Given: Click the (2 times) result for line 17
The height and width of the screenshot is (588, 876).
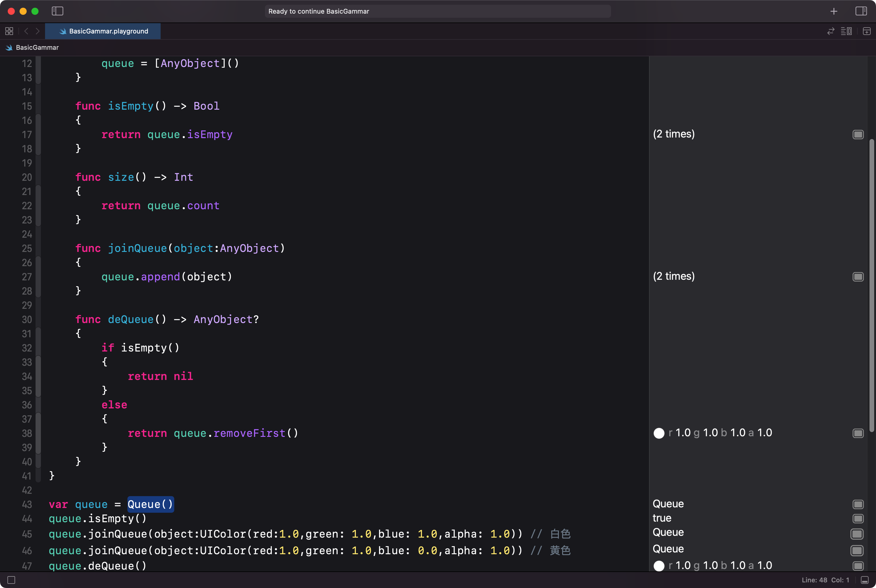Looking at the screenshot, I should click(x=674, y=134).
